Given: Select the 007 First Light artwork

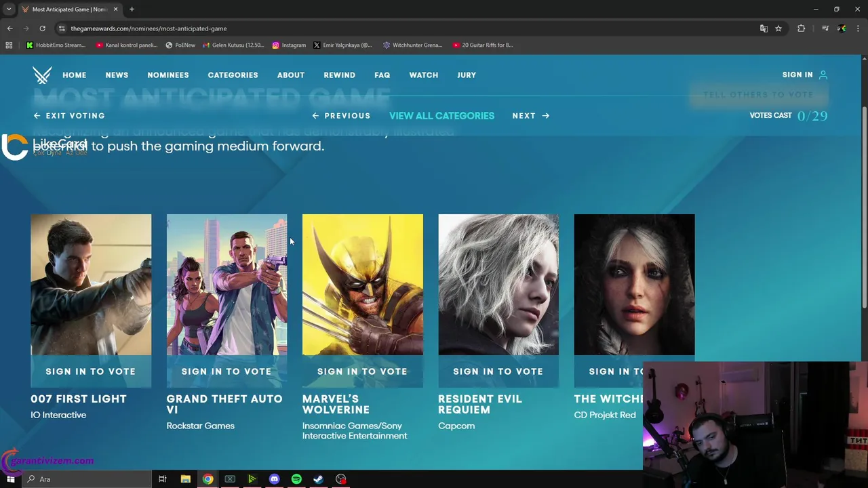Looking at the screenshot, I should 91,285.
